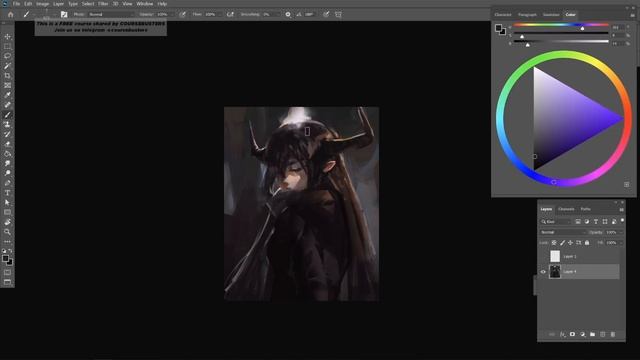Open the brush Mode dropdown
Viewport: 640px width, 360px height.
click(x=111, y=14)
